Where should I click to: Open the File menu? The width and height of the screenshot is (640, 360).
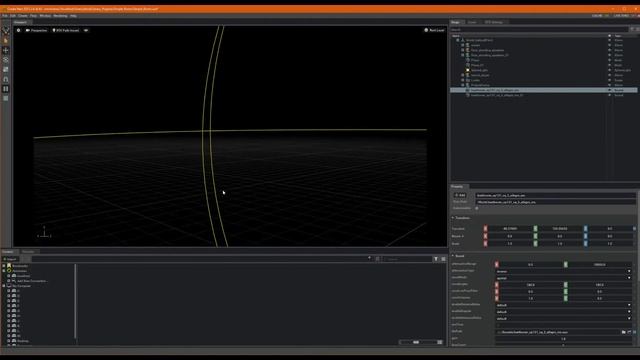coord(5,16)
